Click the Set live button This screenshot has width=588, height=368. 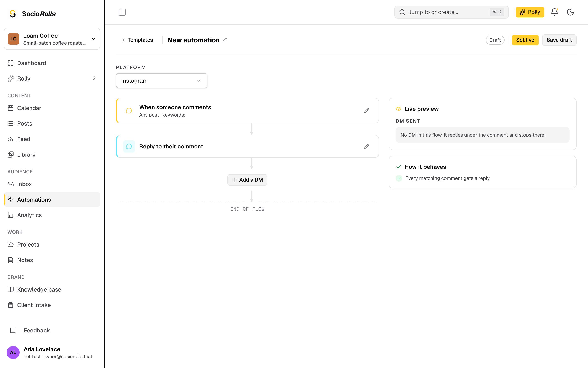[525, 40]
